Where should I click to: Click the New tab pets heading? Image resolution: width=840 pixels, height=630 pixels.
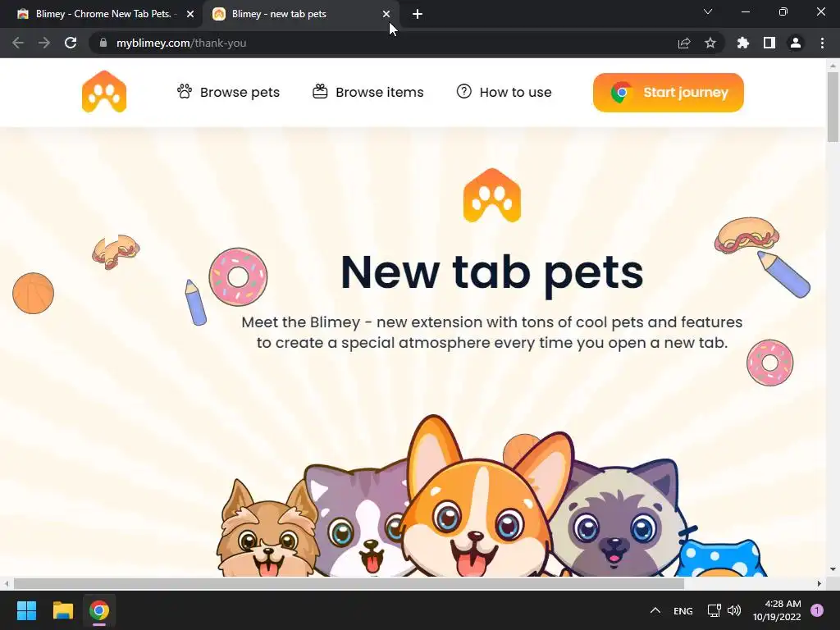pyautogui.click(x=492, y=272)
